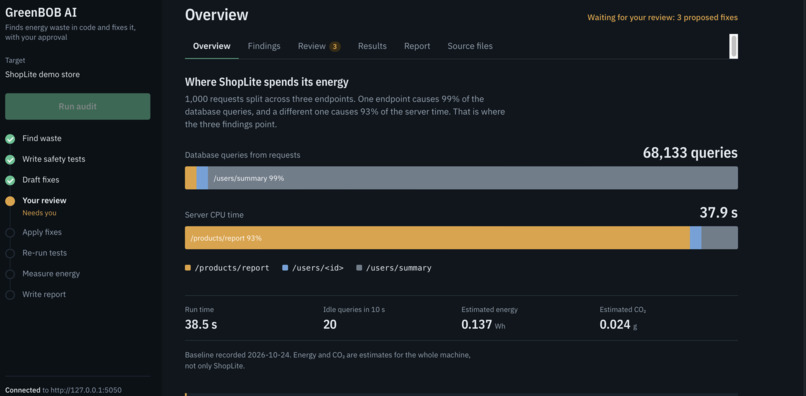The width and height of the screenshot is (806, 396).
Task: Click the 'Where ShopLite spends its energy' heading
Action: pyautogui.click(x=266, y=82)
